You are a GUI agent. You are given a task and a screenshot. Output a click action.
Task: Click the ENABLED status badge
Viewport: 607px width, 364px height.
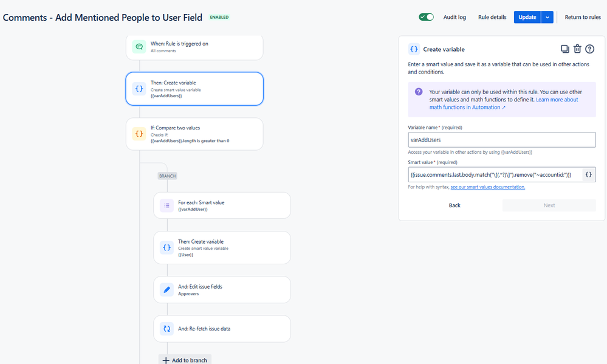(x=219, y=17)
